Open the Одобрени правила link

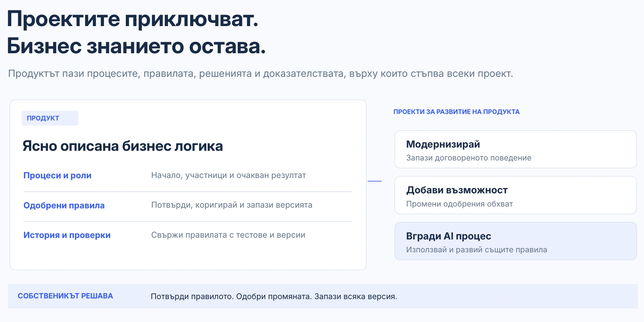(64, 205)
